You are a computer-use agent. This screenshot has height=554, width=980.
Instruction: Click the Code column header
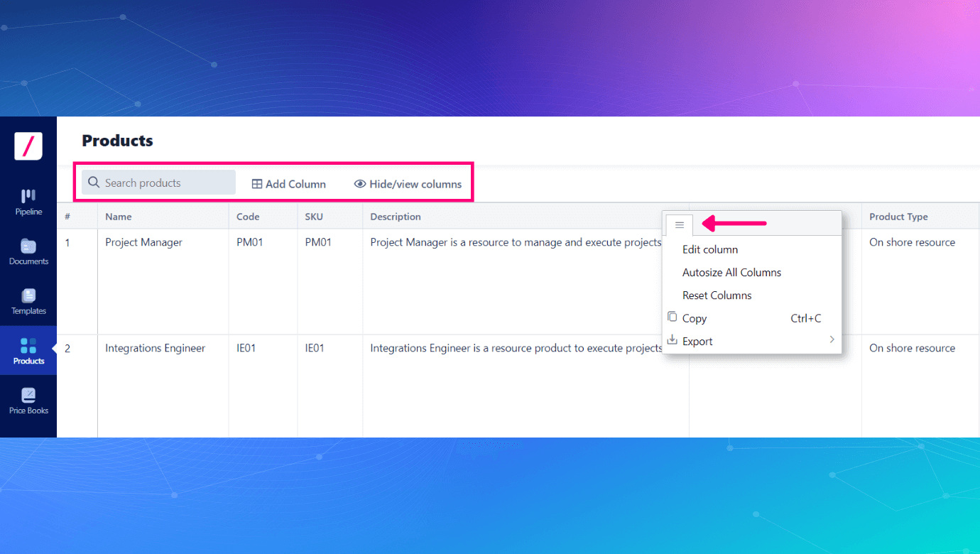point(263,217)
